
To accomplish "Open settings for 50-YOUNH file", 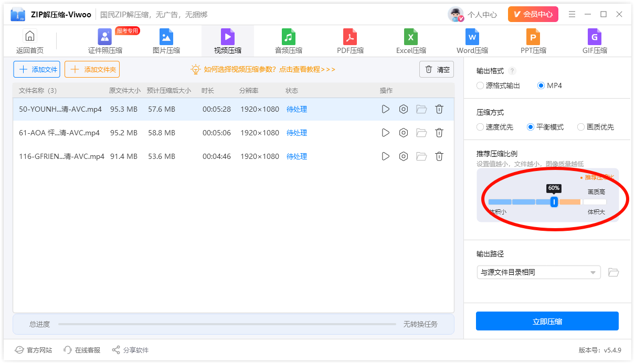I will [x=404, y=109].
